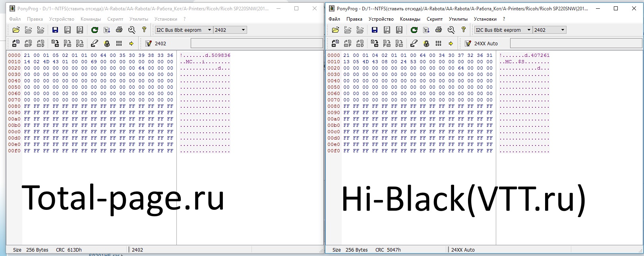Open the Утилиты menu in the Total-page.ru window
Image resolution: width=644 pixels, height=256 pixels.
click(x=139, y=19)
